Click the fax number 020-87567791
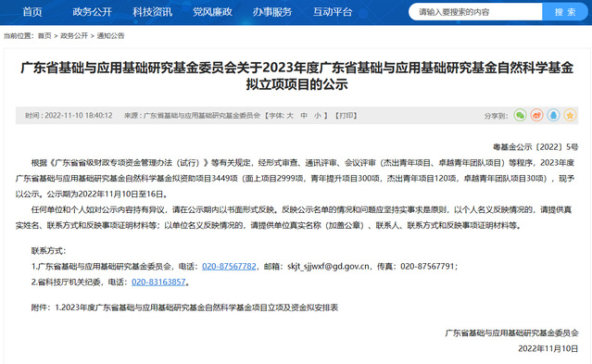 tap(427, 266)
